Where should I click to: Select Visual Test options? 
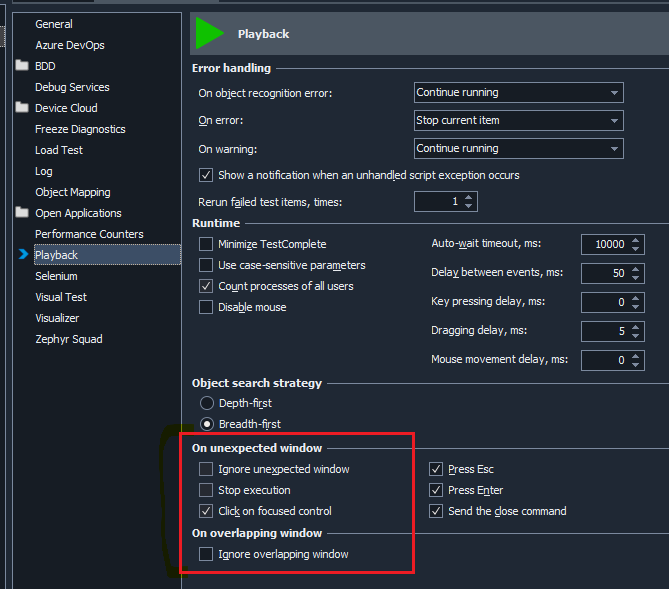coord(61,297)
